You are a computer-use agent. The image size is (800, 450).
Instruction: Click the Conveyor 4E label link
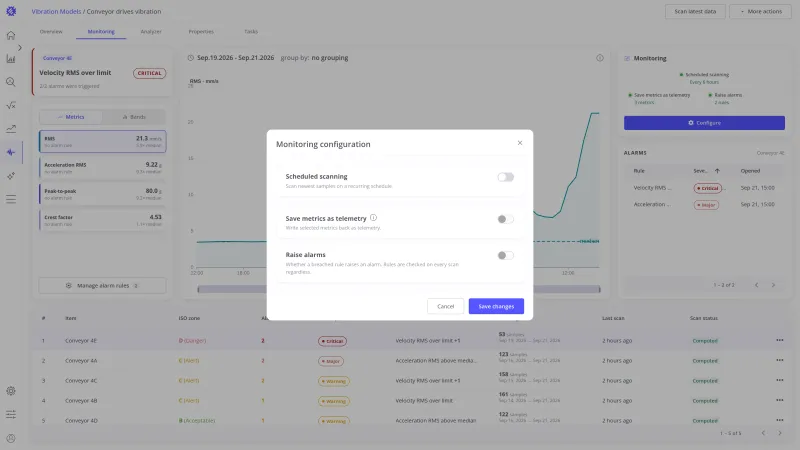coord(57,58)
